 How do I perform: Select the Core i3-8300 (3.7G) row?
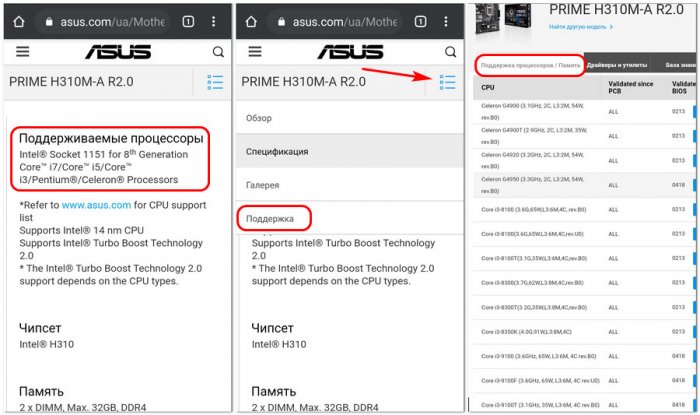584,283
